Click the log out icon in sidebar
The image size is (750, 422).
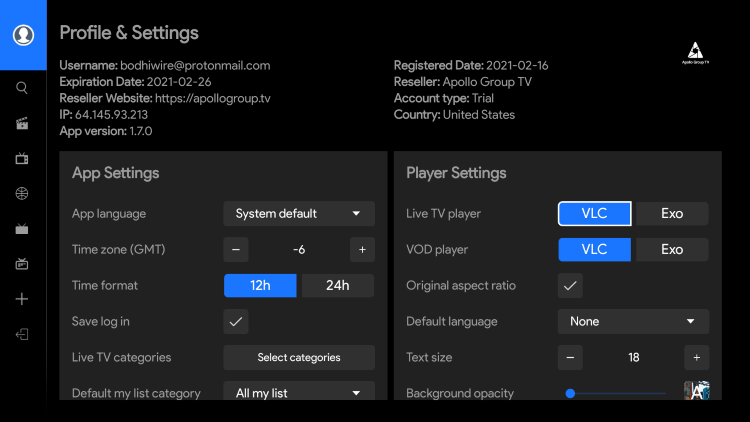point(22,334)
